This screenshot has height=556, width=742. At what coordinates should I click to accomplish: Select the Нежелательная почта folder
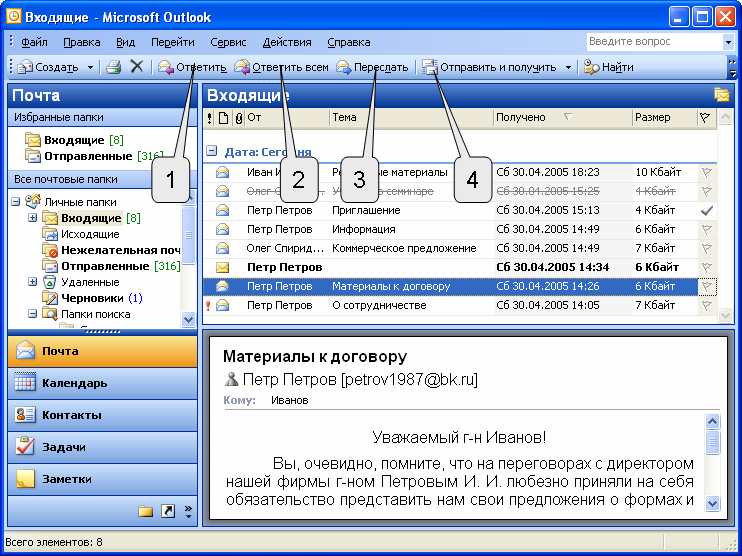point(111,250)
